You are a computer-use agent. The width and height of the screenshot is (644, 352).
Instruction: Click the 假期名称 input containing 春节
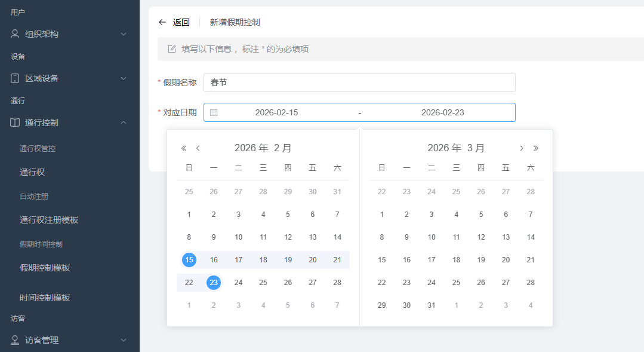(x=359, y=82)
